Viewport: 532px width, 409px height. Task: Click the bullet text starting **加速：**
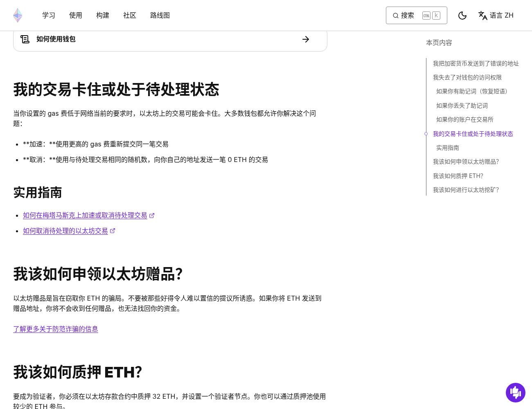click(x=96, y=144)
